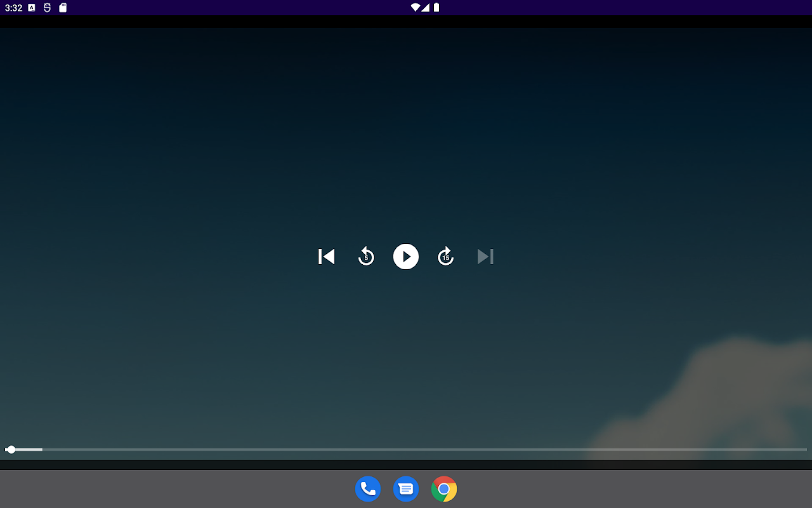
Task: Tap the SD card notification icon
Action: pyautogui.click(x=63, y=8)
